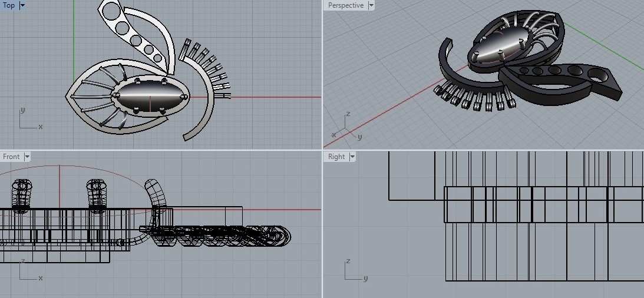644x298 pixels.
Task: Select the Perspective viewport title label
Action: (x=346, y=5)
